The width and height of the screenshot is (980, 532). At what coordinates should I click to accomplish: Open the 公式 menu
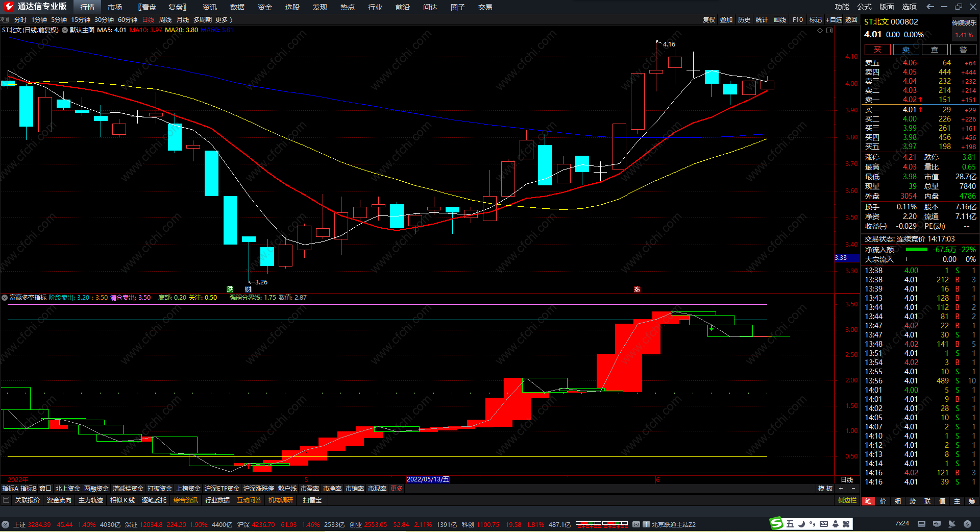point(864,7)
